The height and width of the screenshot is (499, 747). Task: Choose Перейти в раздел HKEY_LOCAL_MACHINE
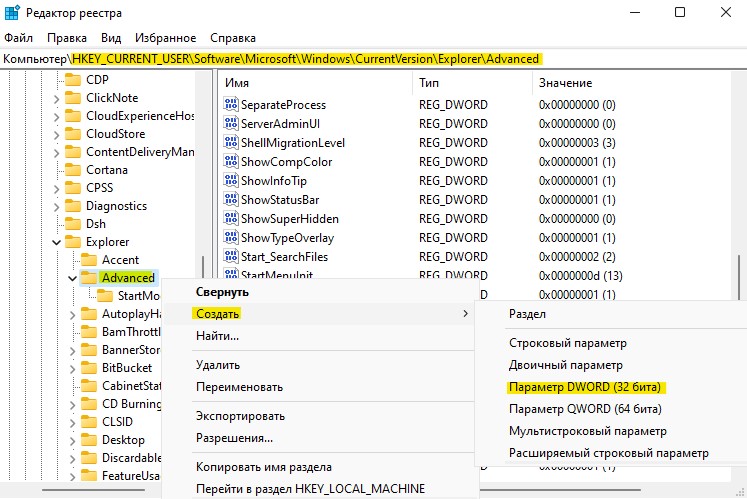(319, 489)
